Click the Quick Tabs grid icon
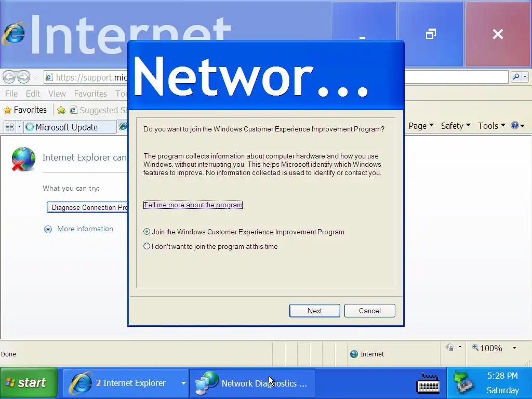Image resolution: width=532 pixels, height=399 pixels. (x=9, y=127)
